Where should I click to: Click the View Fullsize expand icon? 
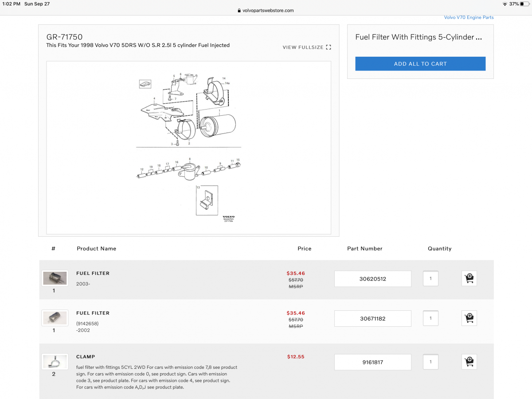coord(329,47)
